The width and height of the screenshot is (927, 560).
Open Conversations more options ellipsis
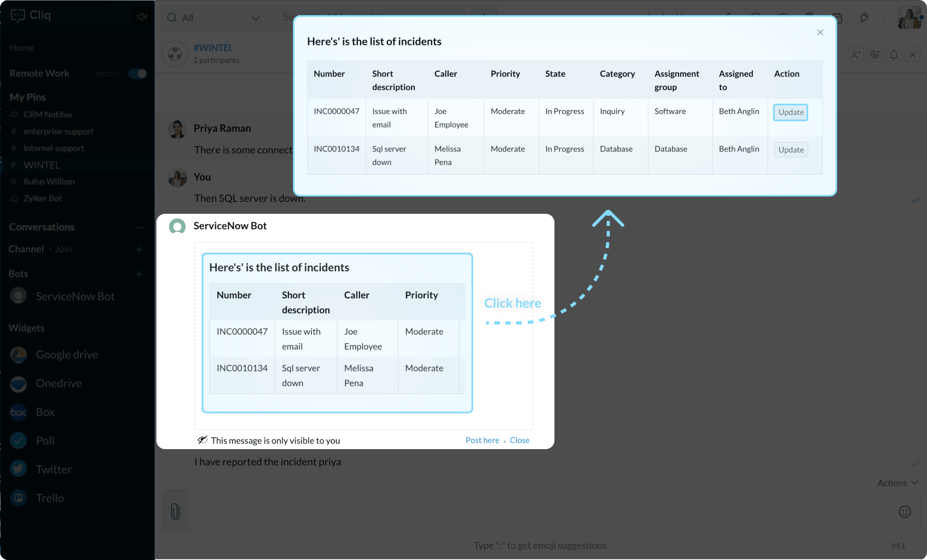139,227
